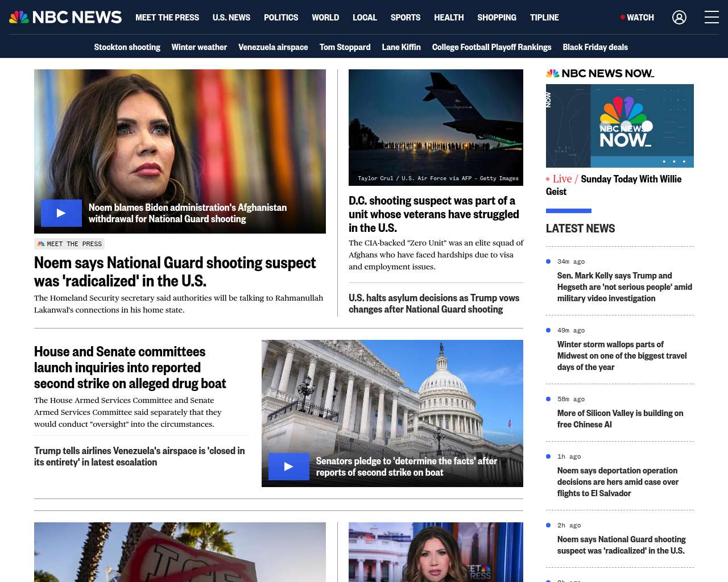The image size is (728, 582).
Task: Open U.S. halts asylum decisions story
Action: [x=434, y=304]
